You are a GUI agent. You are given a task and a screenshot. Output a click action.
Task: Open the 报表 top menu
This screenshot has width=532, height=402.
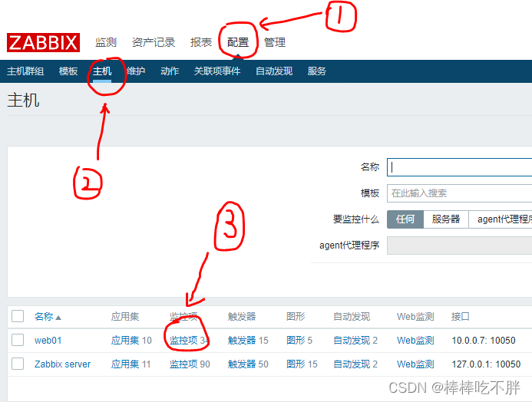[x=201, y=42]
